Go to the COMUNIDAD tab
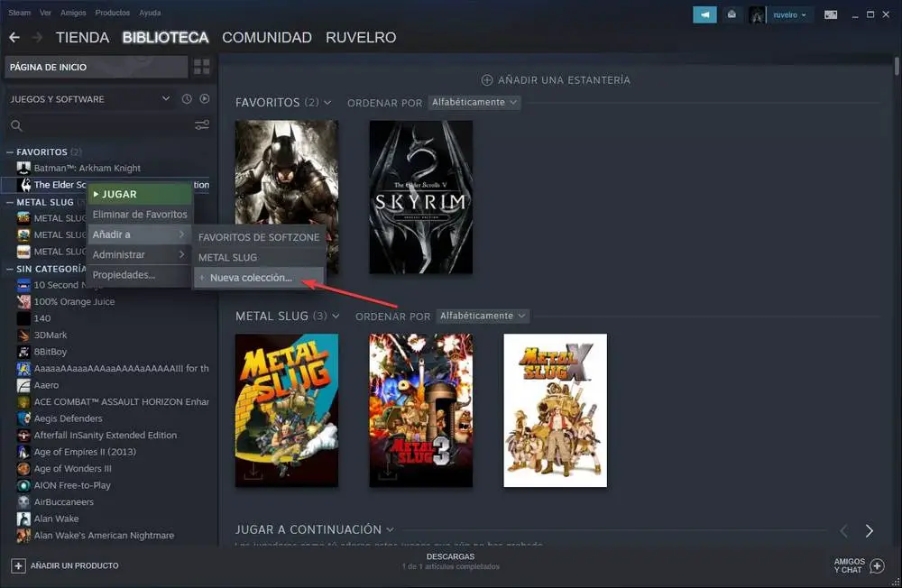Viewport: 902px width, 588px height. (267, 37)
